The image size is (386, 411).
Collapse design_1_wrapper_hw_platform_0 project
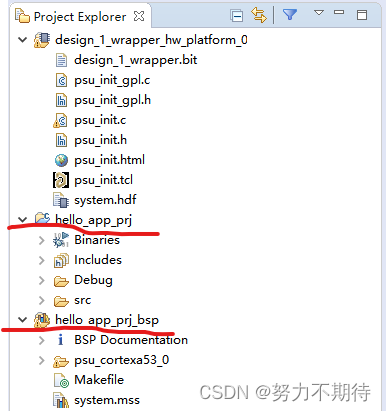point(22,40)
